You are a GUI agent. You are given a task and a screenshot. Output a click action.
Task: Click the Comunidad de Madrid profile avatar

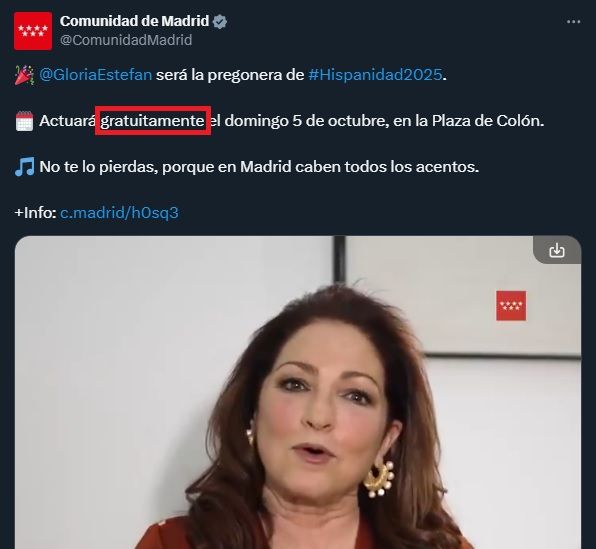(33, 31)
